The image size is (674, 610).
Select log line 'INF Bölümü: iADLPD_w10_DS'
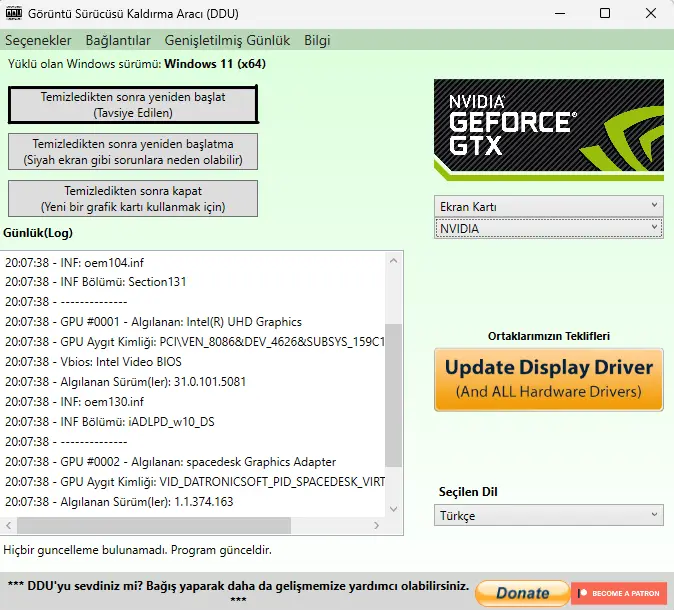pos(110,422)
